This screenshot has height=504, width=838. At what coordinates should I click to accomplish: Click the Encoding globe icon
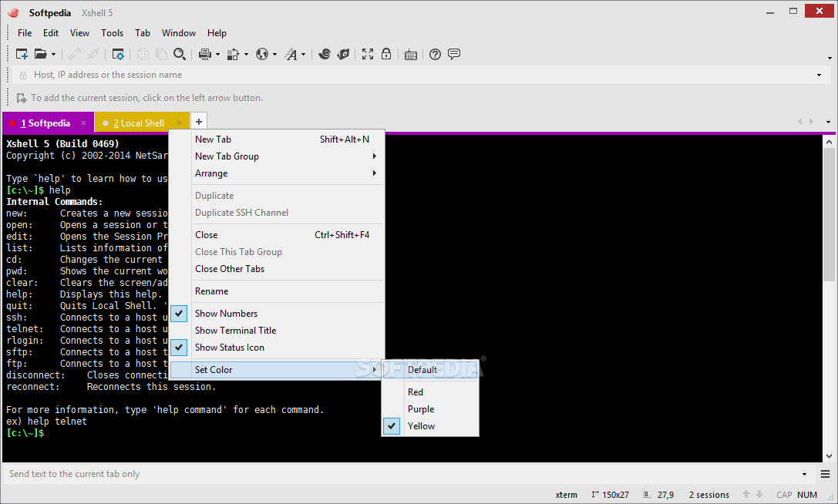pos(262,54)
